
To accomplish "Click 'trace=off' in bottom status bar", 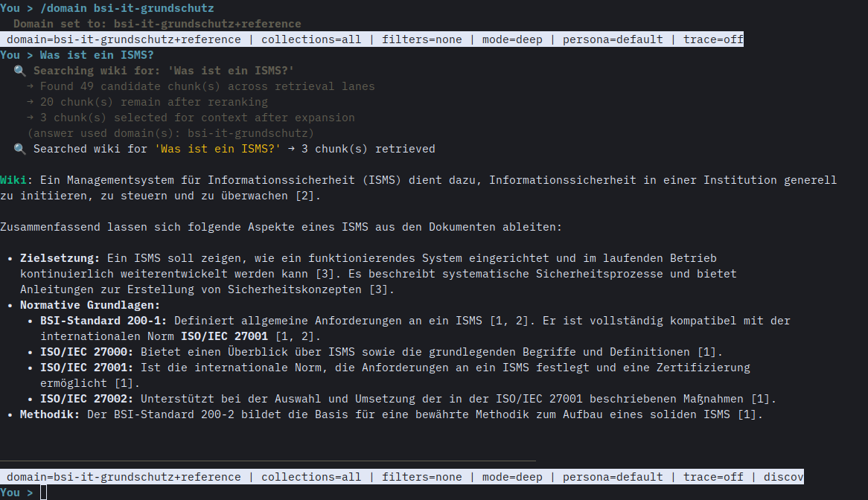I will pyautogui.click(x=713, y=477).
